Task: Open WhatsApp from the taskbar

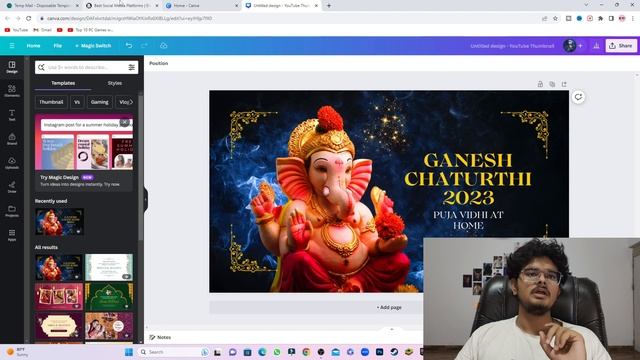Action: (x=277, y=352)
